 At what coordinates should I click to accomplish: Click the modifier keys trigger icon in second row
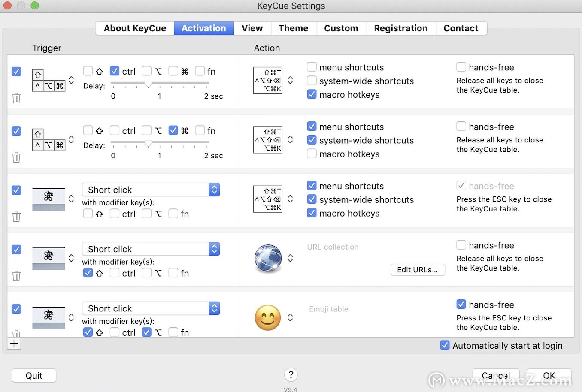tap(48, 139)
